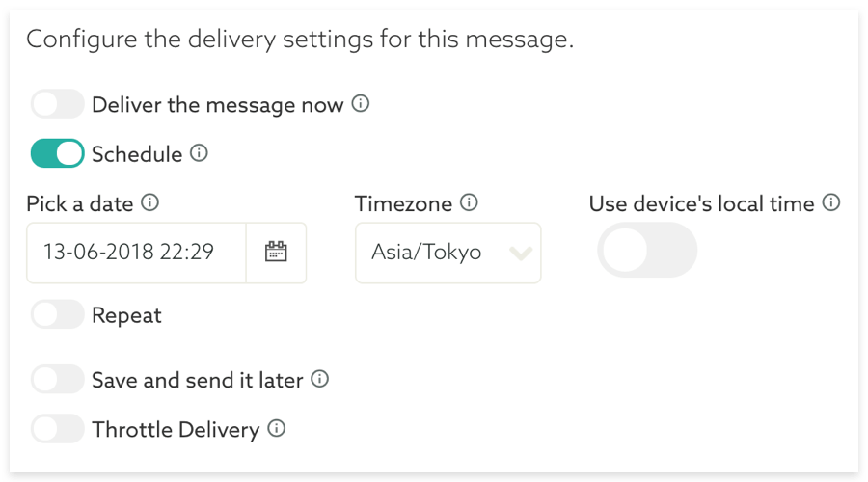Toggle Use device's local time switch
Viewport: 868px width, 482px height.
point(646,253)
